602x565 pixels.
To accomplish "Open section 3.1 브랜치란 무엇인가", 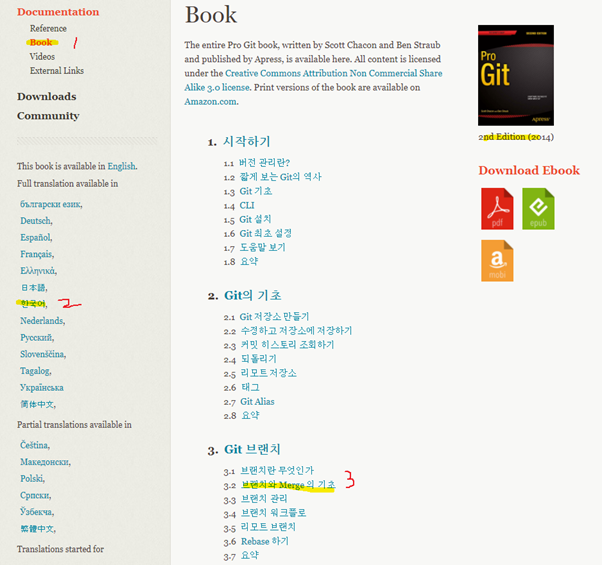I will click(x=277, y=471).
